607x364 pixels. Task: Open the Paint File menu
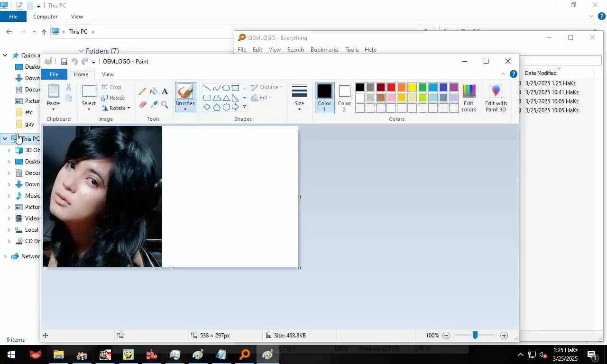tap(54, 74)
